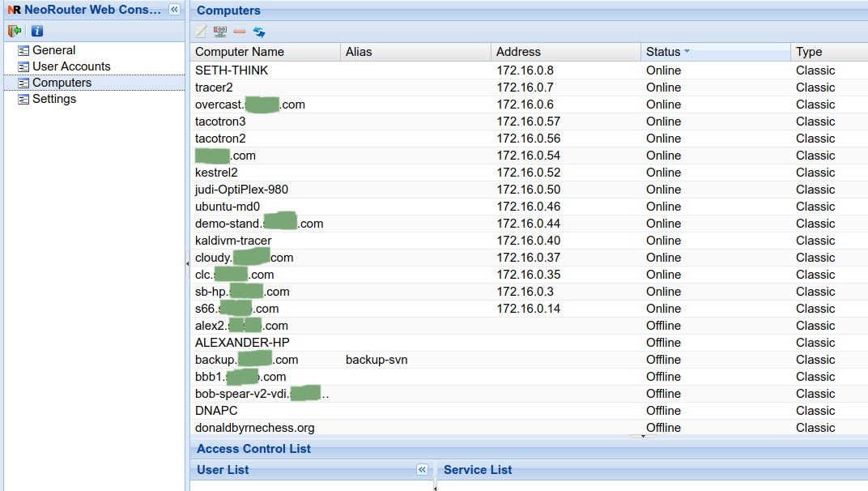Select the SETH-THINK computer row
This screenshot has height=491, width=868.
pyautogui.click(x=232, y=70)
